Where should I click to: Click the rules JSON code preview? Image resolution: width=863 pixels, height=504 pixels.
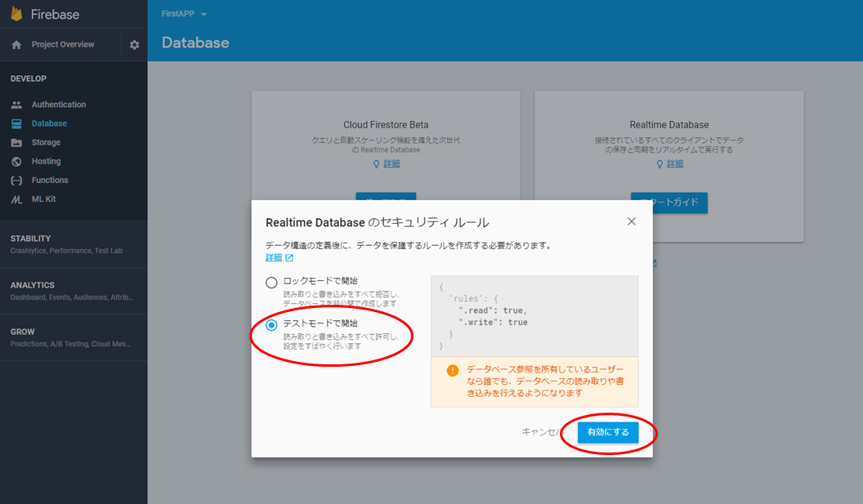click(x=534, y=316)
